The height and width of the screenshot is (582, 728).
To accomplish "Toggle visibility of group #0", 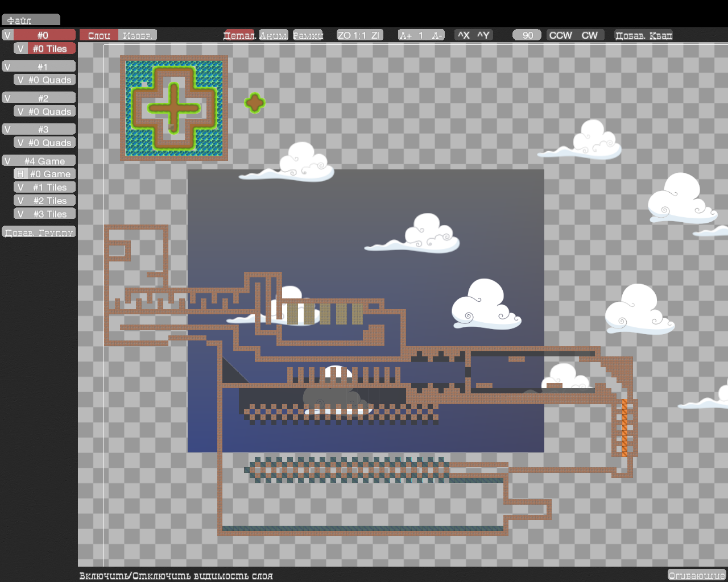I will pyautogui.click(x=7, y=35).
